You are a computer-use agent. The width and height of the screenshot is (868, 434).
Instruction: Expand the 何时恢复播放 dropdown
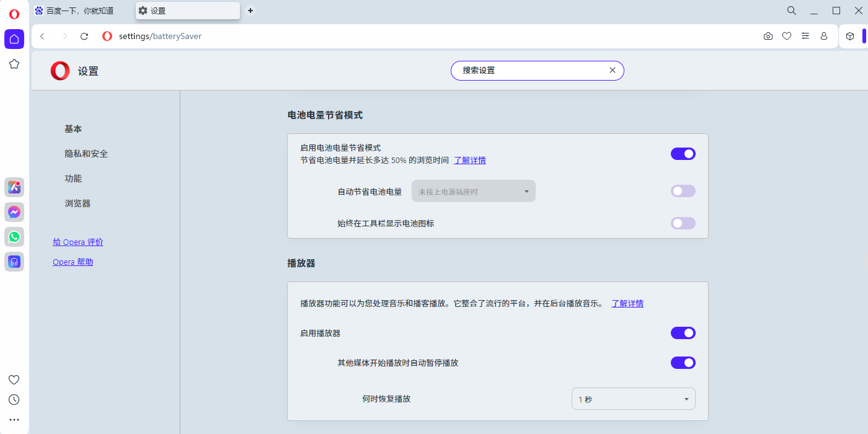[x=633, y=399]
